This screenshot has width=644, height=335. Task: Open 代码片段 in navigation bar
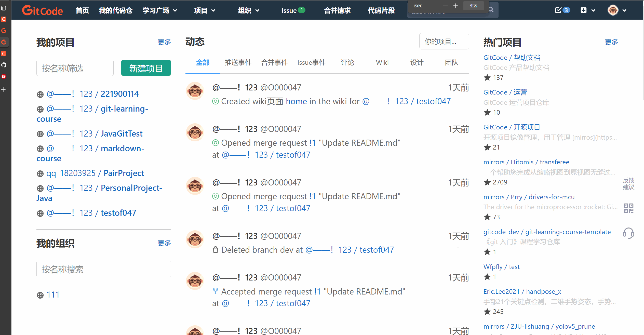381,10
